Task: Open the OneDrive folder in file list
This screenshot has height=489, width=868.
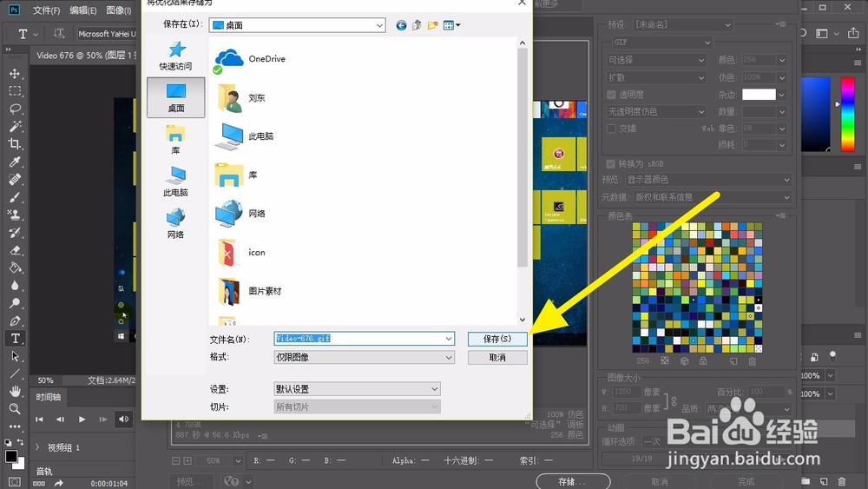Action: pyautogui.click(x=250, y=59)
